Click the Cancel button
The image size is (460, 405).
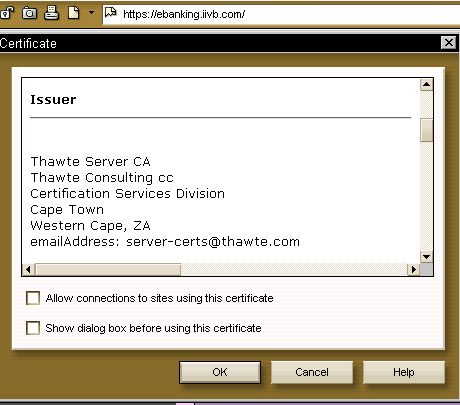pos(312,372)
